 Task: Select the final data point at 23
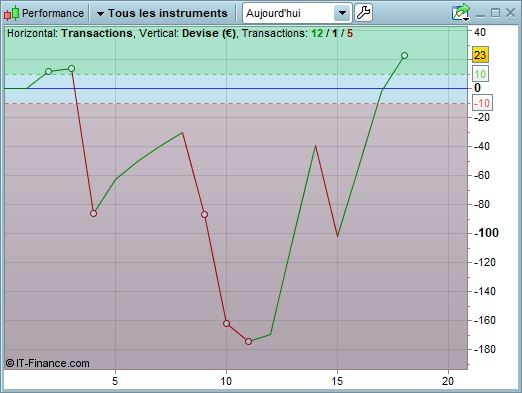click(x=404, y=56)
